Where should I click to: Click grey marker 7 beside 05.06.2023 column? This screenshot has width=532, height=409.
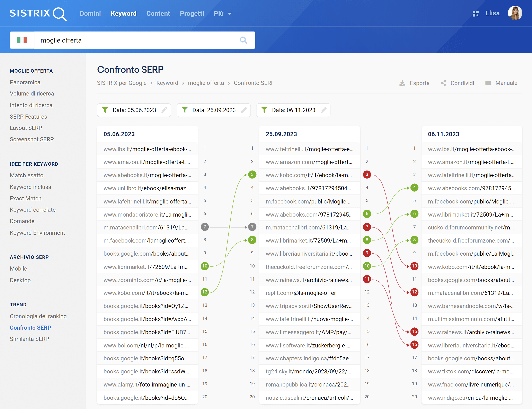point(205,227)
